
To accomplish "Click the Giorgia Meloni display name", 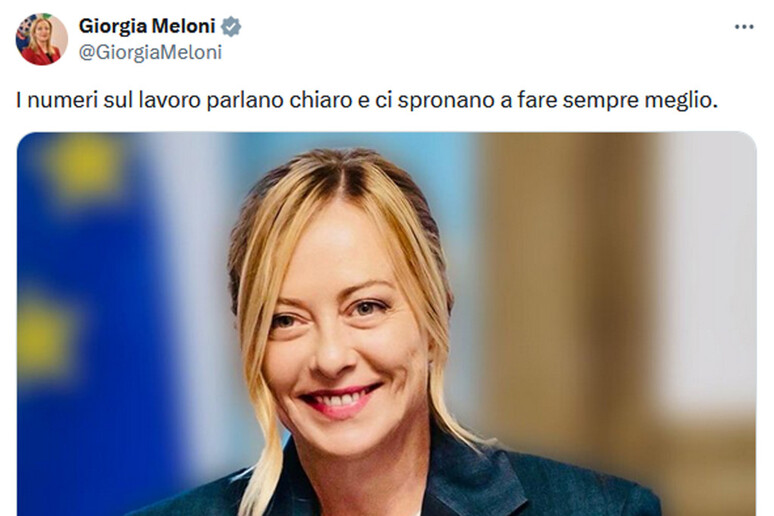I will [147, 26].
